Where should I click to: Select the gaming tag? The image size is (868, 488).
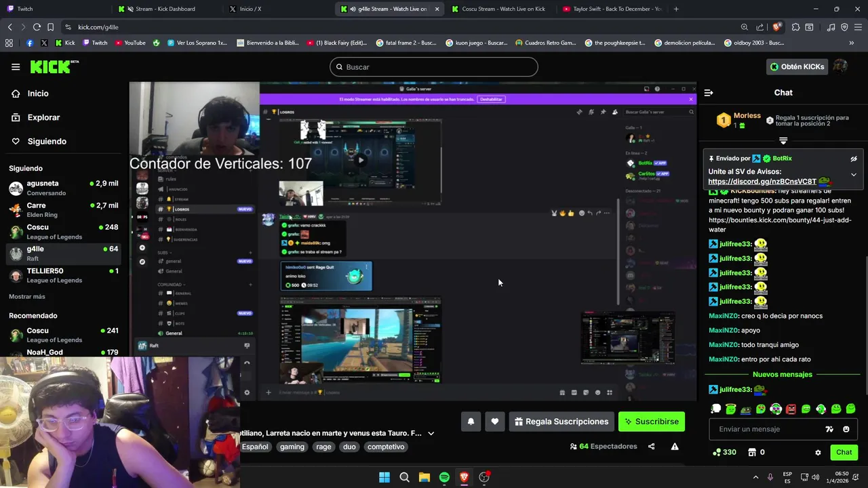coord(292,447)
